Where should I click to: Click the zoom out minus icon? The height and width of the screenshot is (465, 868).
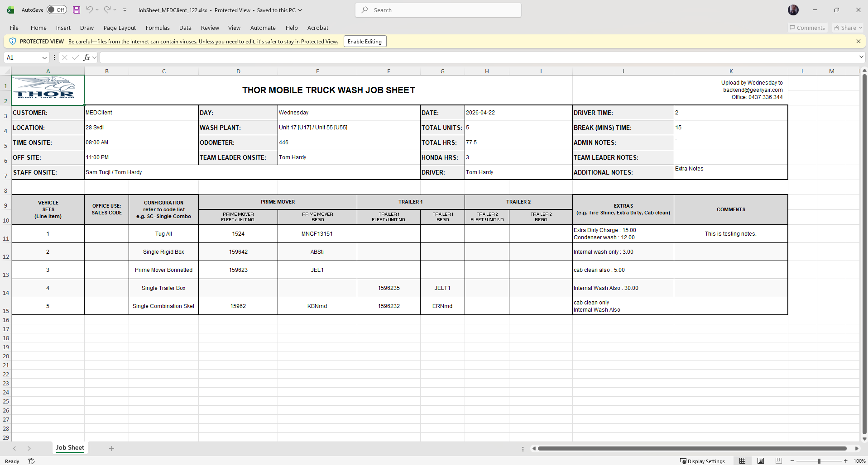click(x=792, y=461)
